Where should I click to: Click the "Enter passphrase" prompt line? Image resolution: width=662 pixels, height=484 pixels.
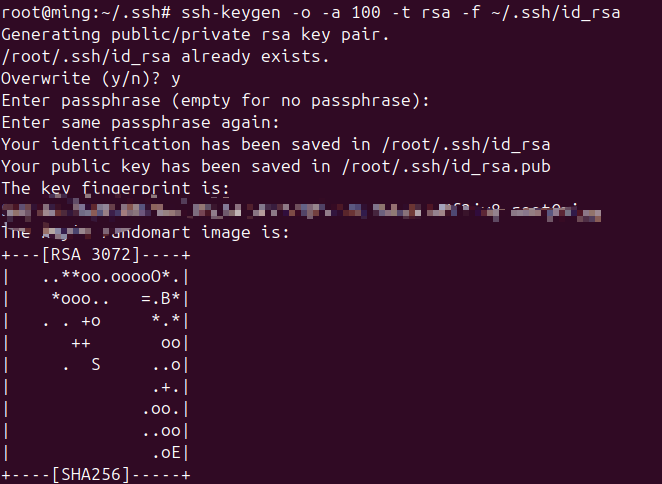pyautogui.click(x=215, y=100)
